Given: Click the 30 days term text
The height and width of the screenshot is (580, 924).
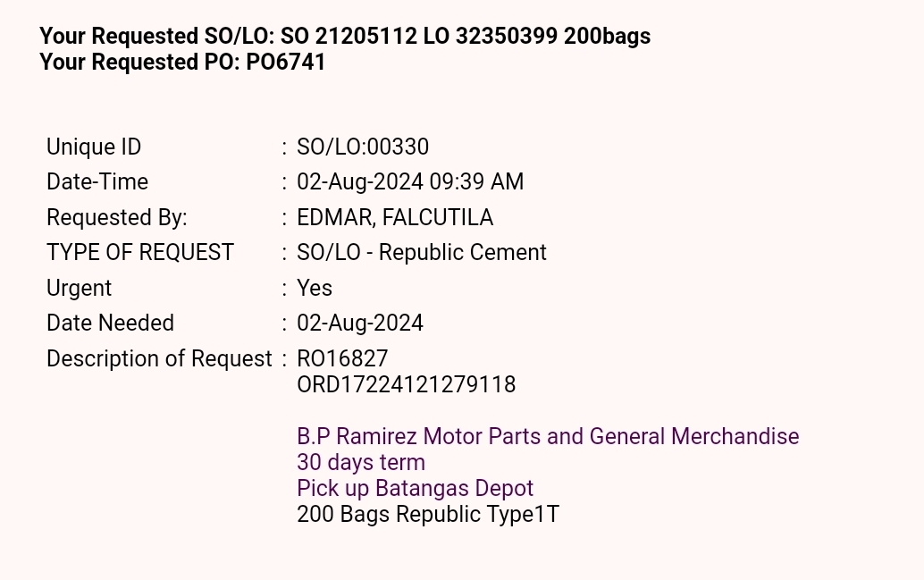Looking at the screenshot, I should pos(361,463).
